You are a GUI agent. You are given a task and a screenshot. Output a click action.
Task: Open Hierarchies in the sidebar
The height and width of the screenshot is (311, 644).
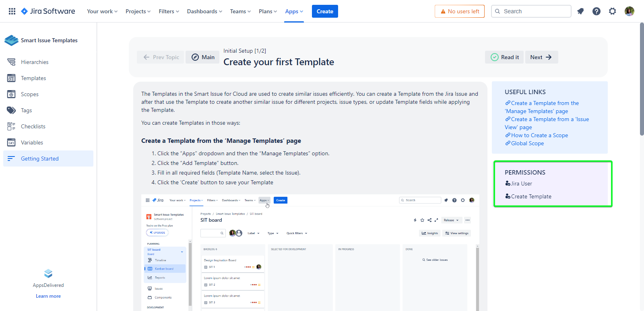35,62
